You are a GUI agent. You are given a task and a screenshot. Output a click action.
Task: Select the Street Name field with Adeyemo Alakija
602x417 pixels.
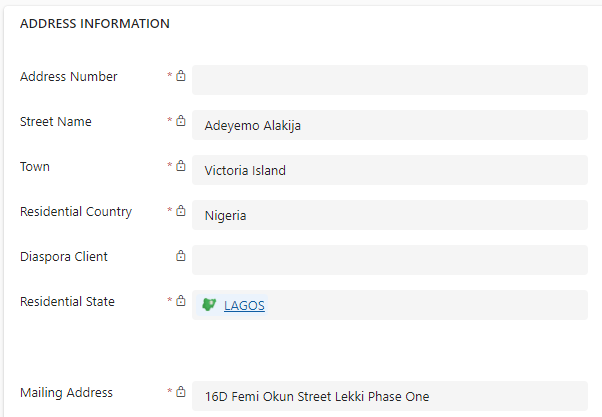[390, 125]
